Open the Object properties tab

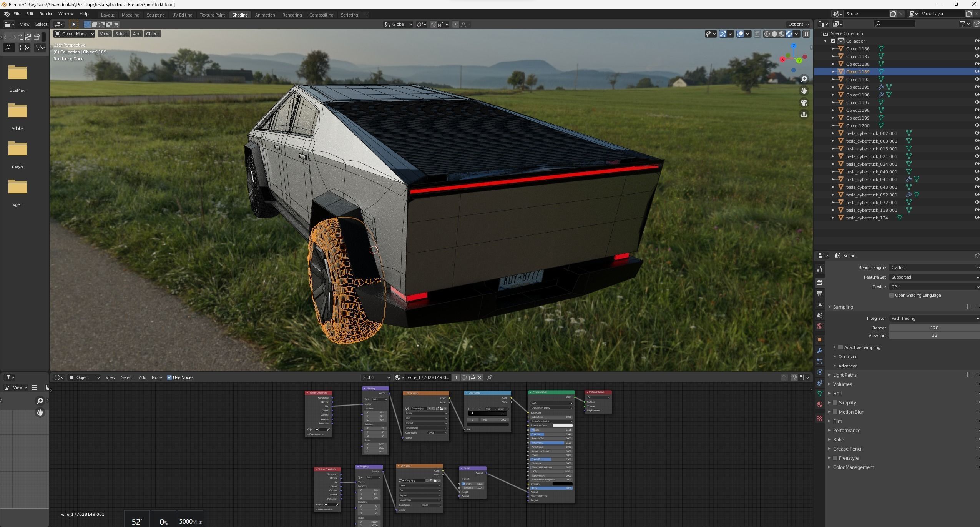[x=819, y=340]
